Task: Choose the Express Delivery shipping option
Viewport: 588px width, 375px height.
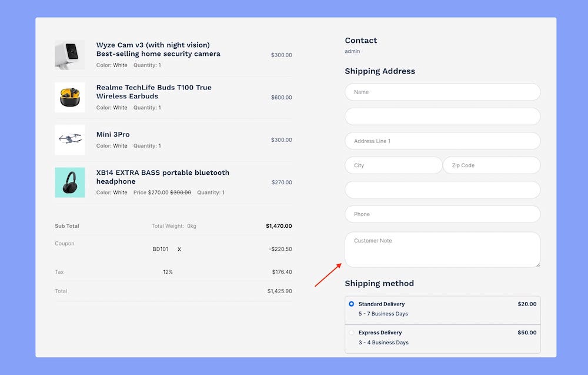Action: click(x=352, y=333)
